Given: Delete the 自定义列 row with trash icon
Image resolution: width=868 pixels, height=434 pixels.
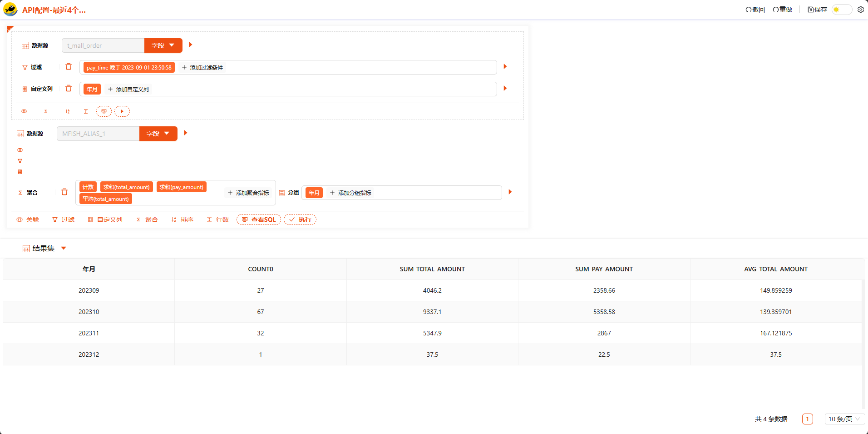Looking at the screenshot, I should pyautogui.click(x=69, y=89).
